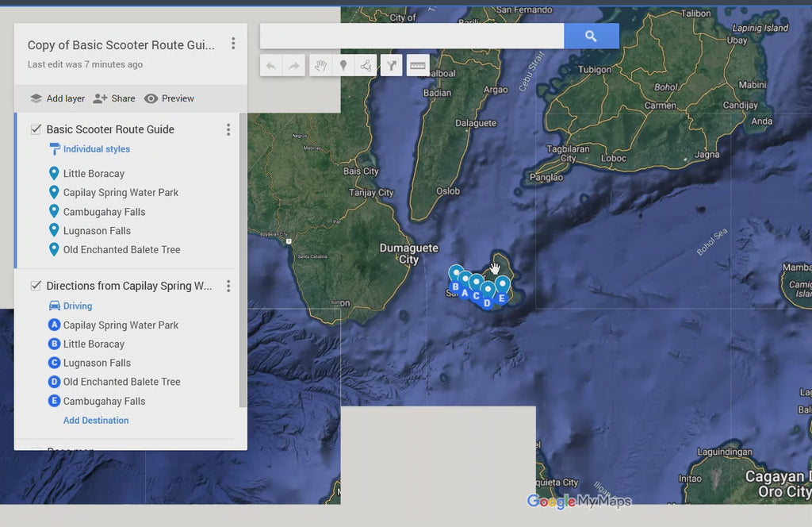Click Cagayan de Oro City map label
This screenshot has width=812, height=527.
[x=778, y=484]
